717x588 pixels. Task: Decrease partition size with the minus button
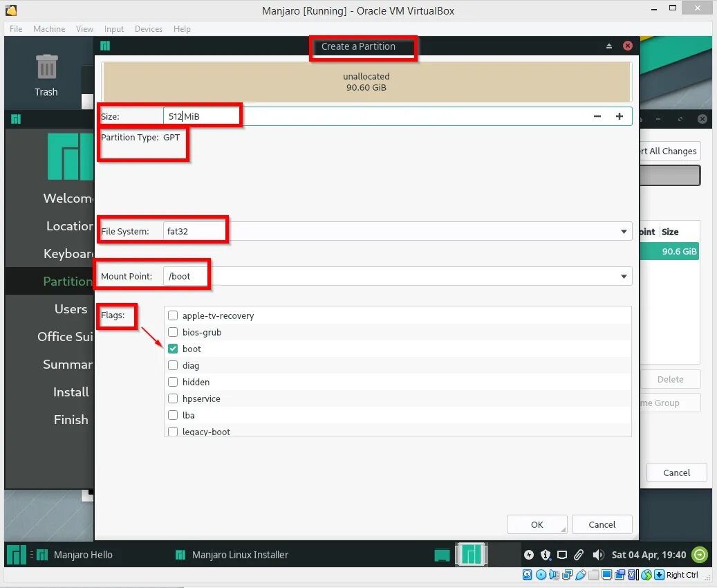[x=597, y=116]
